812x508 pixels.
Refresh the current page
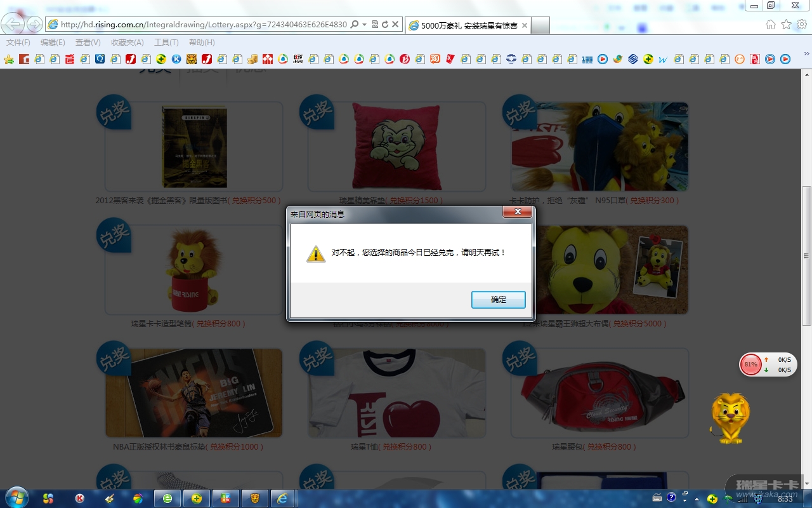385,24
